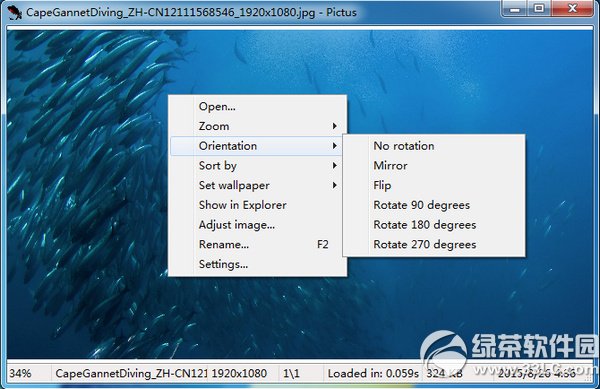600x389 pixels.
Task: Open Adjust image... dialog
Action: tap(258, 225)
